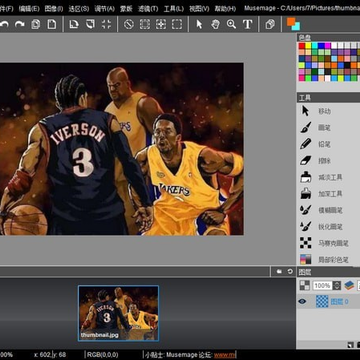Open the 帮助(H) menu
Screen dimensions: 360x360
(x=225, y=8)
